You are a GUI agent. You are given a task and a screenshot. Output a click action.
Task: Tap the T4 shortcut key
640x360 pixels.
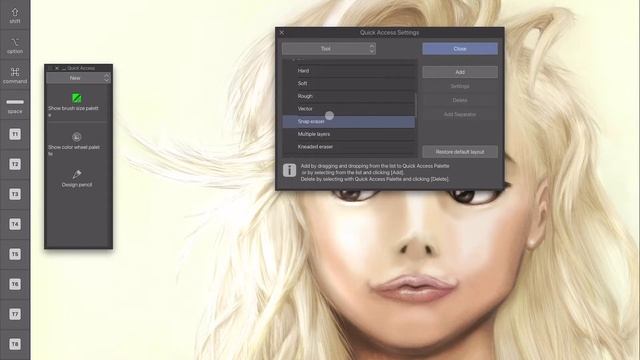click(15, 224)
